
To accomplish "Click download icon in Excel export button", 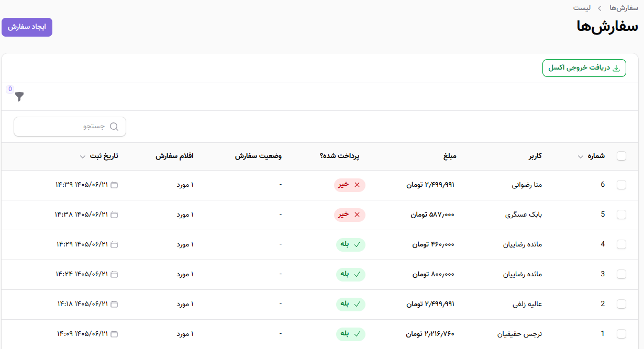I will point(616,68).
